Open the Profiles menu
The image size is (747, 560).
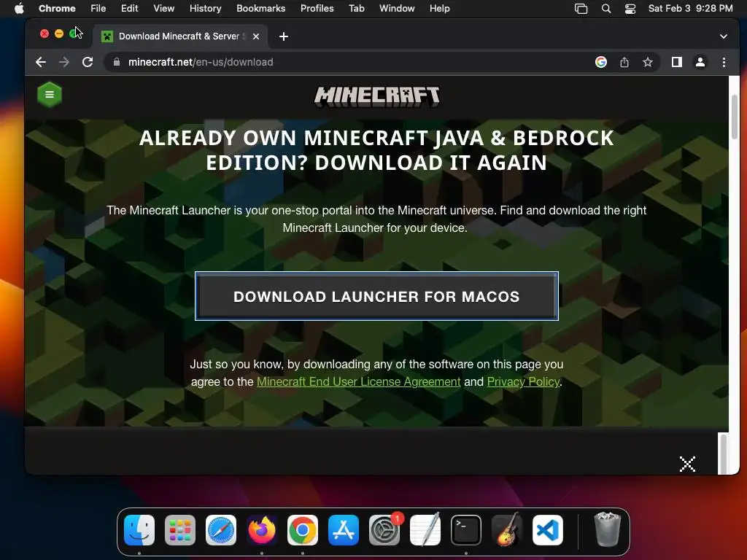[x=317, y=9]
